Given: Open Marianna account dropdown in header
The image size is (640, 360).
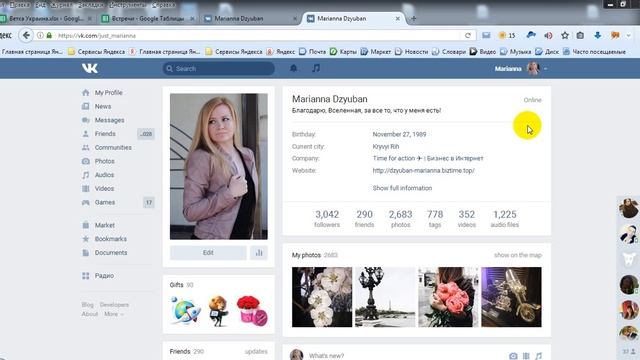Looking at the screenshot, I should pos(521,69).
